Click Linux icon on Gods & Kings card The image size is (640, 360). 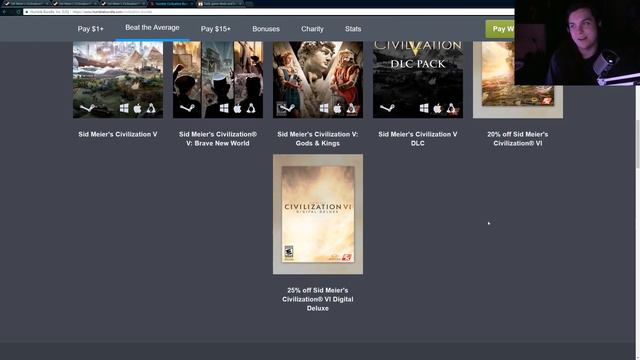[351, 108]
